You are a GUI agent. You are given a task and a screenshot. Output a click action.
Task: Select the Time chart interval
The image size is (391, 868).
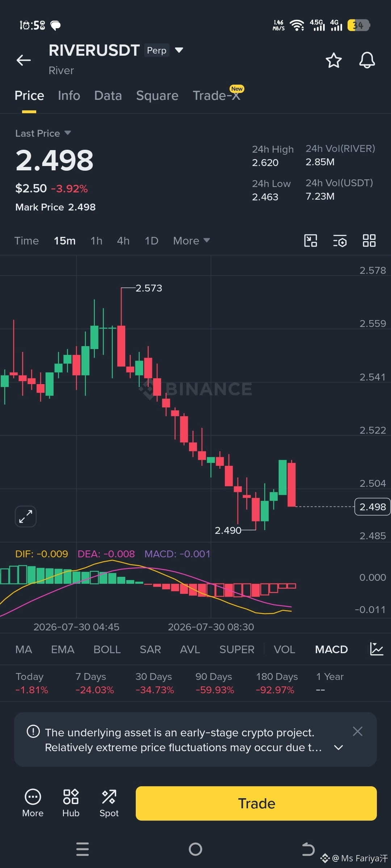[x=26, y=241]
